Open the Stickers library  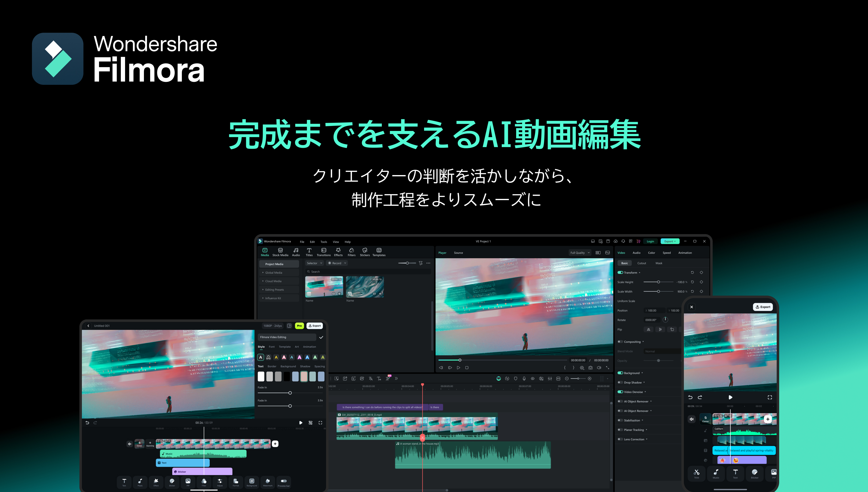[x=365, y=252]
